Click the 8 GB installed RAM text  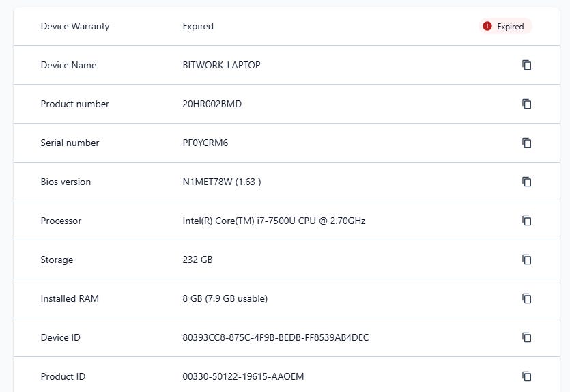[x=225, y=299]
